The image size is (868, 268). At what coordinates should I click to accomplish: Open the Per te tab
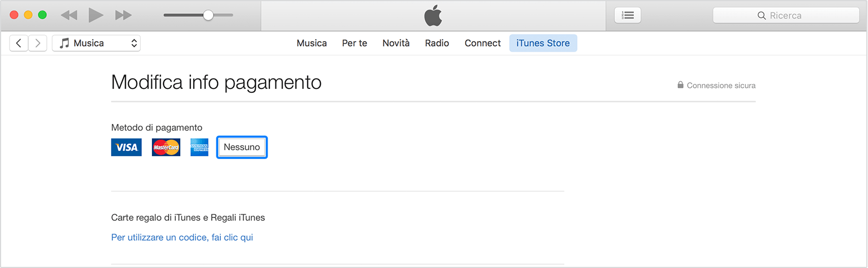354,43
